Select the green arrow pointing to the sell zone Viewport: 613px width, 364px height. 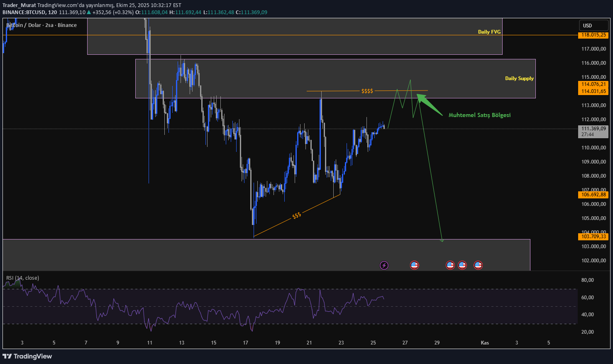click(x=430, y=104)
